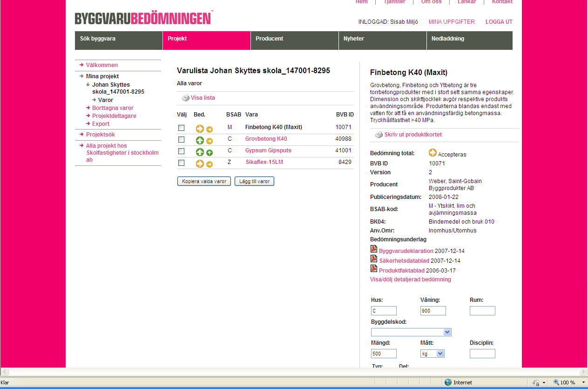Click in the Hus input field
This screenshot has width=588, height=389.
[384, 311]
